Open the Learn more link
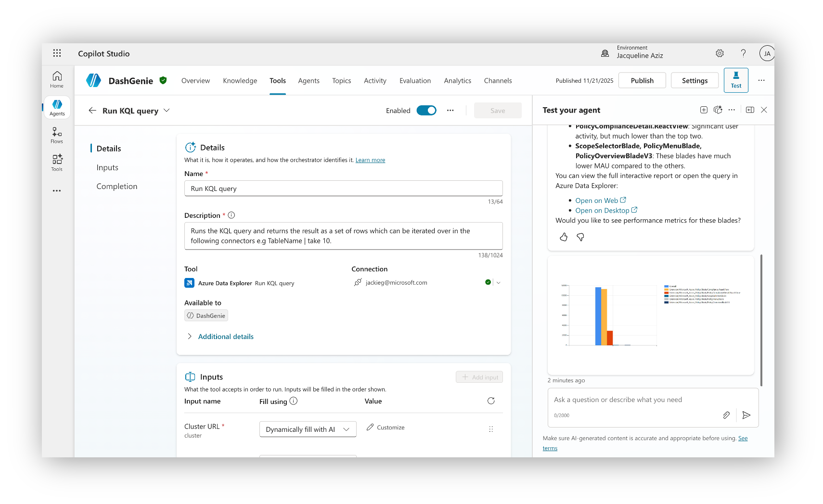This screenshot has height=504, width=823. point(370,160)
